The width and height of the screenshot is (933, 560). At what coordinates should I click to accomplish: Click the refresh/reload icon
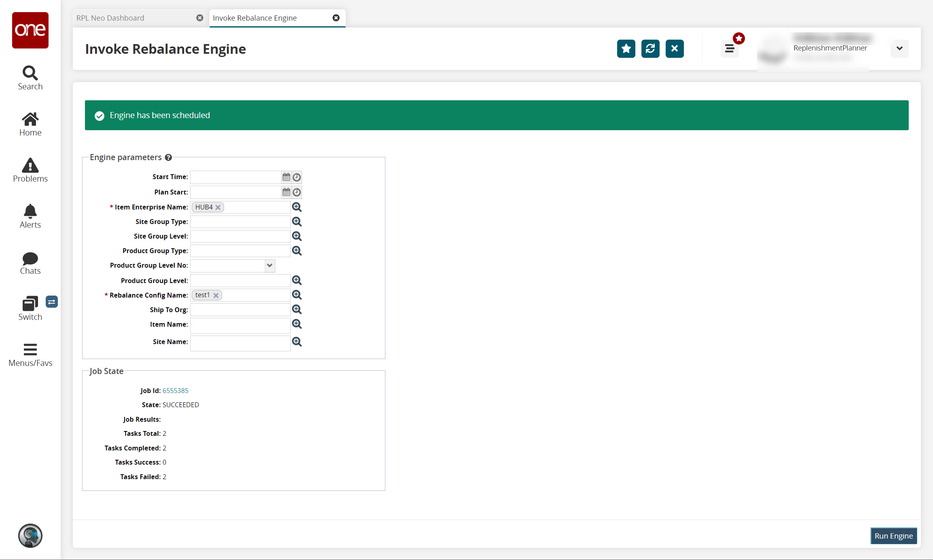pos(650,48)
